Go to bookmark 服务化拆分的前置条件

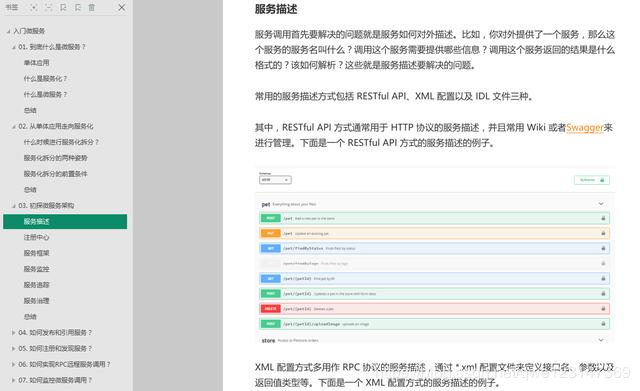point(56,174)
